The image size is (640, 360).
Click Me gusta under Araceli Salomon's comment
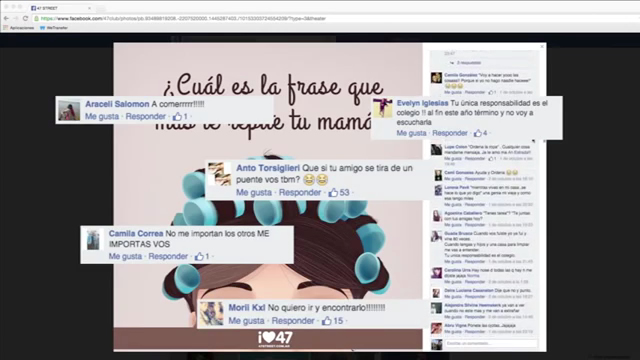102,116
